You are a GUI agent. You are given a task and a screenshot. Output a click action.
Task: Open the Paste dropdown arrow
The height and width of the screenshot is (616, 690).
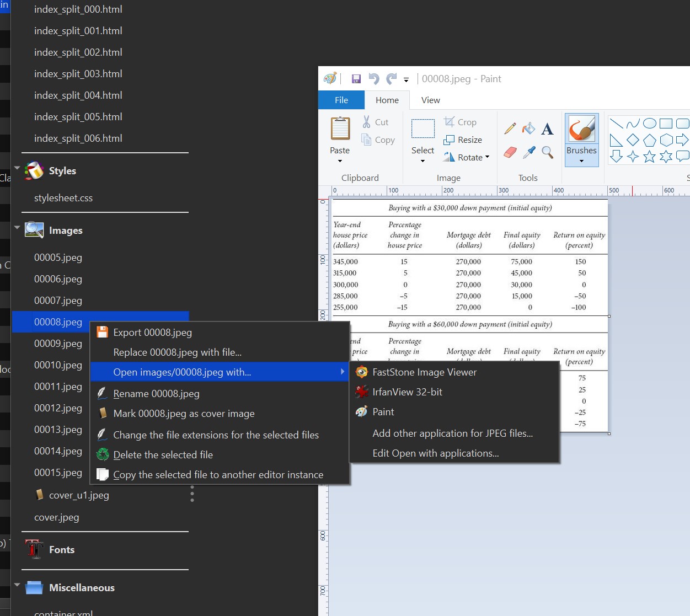[x=340, y=161]
